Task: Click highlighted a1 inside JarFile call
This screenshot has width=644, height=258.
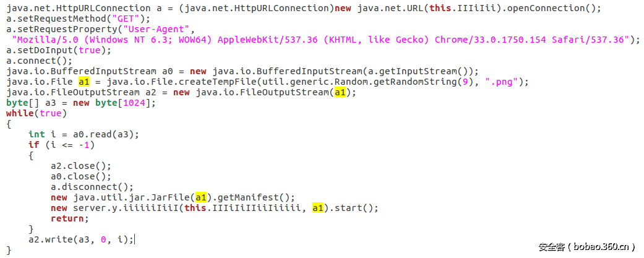Action: 200,197
